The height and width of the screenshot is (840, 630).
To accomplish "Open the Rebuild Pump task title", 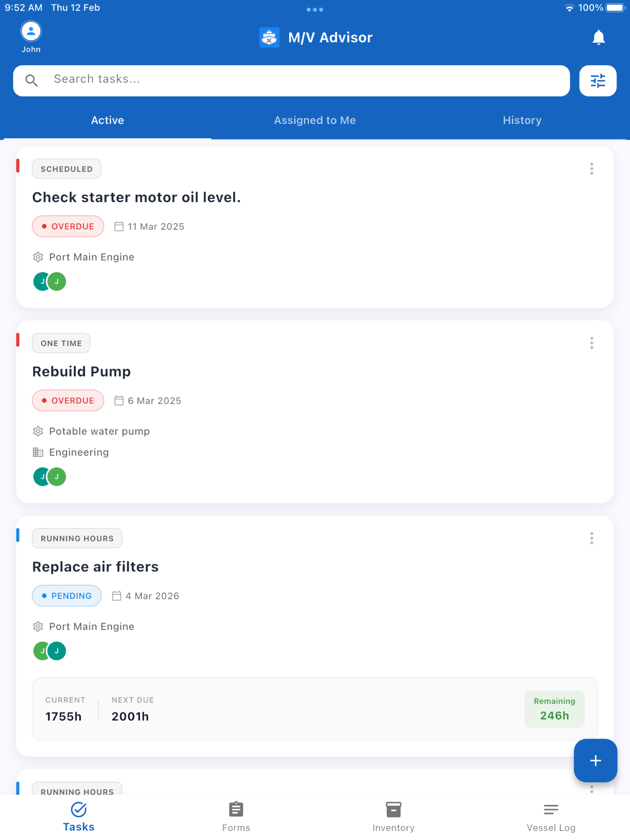I will pos(81,371).
